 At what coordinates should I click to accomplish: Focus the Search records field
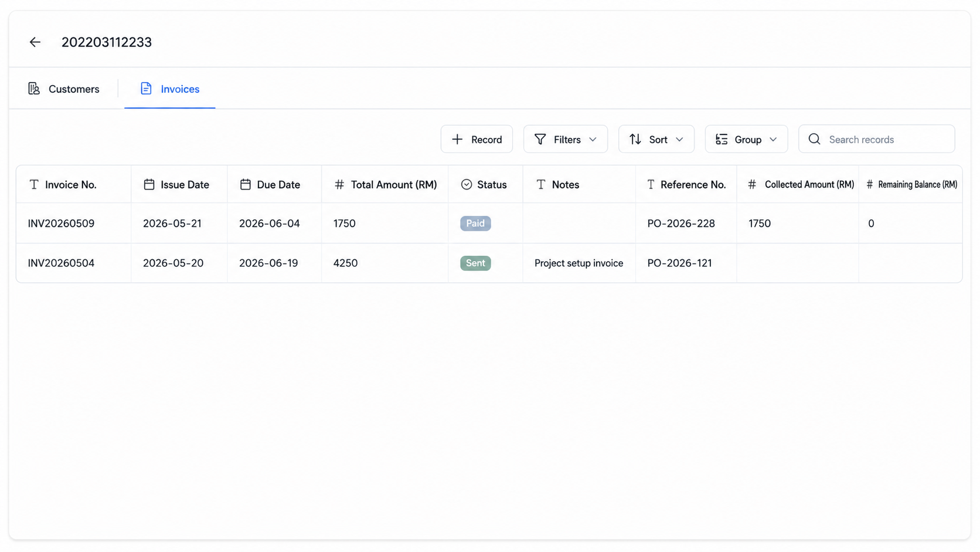pos(876,139)
